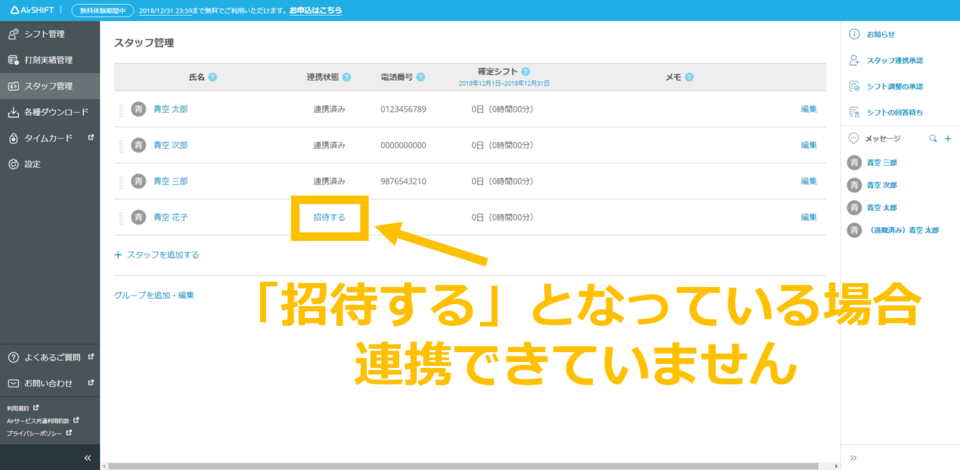Click グループを追加・編集 link
This screenshot has width=960, height=470.
tap(154, 295)
